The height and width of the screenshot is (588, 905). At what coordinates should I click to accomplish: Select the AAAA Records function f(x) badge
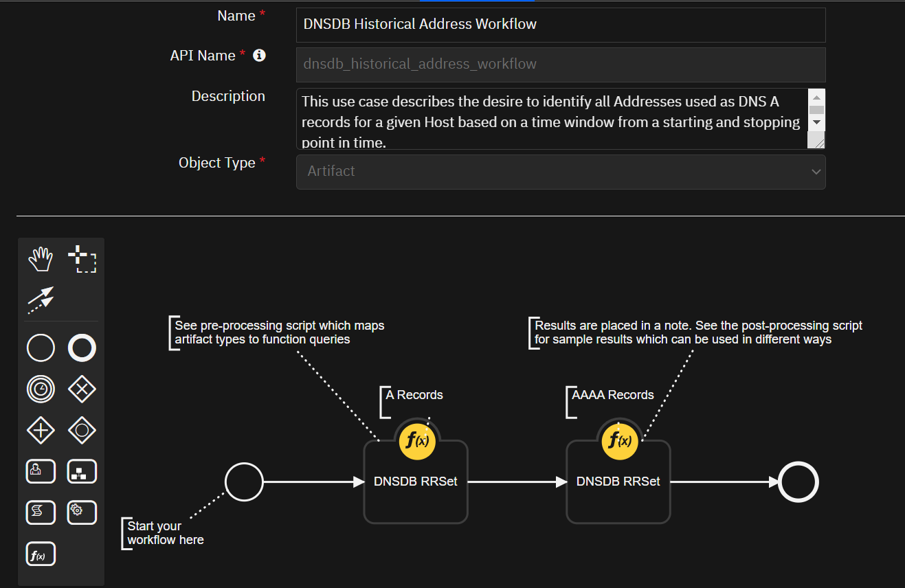(620, 441)
